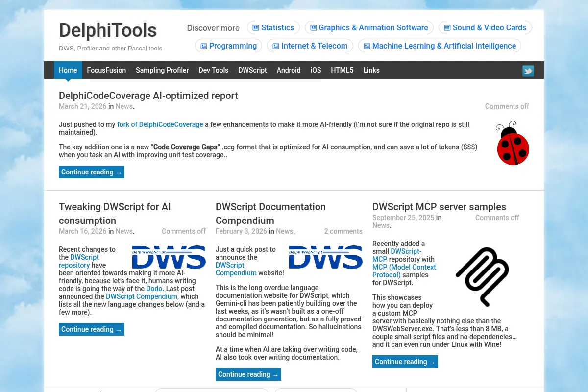The width and height of the screenshot is (588, 392).
Task: Click News category under DelphiCodeCoverage post
Action: click(x=124, y=106)
